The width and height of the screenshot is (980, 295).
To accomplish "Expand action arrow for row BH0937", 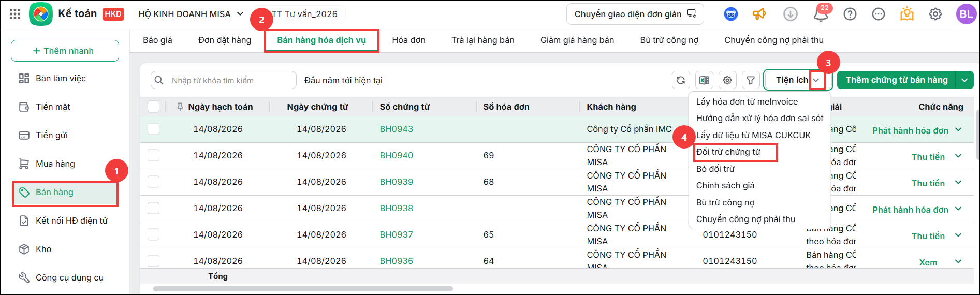I will (958, 235).
